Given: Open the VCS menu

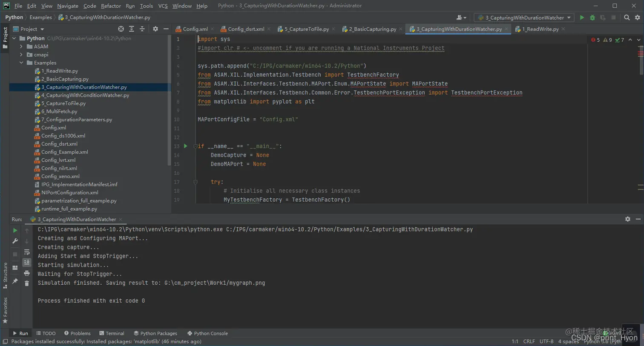Looking at the screenshot, I should [x=163, y=6].
